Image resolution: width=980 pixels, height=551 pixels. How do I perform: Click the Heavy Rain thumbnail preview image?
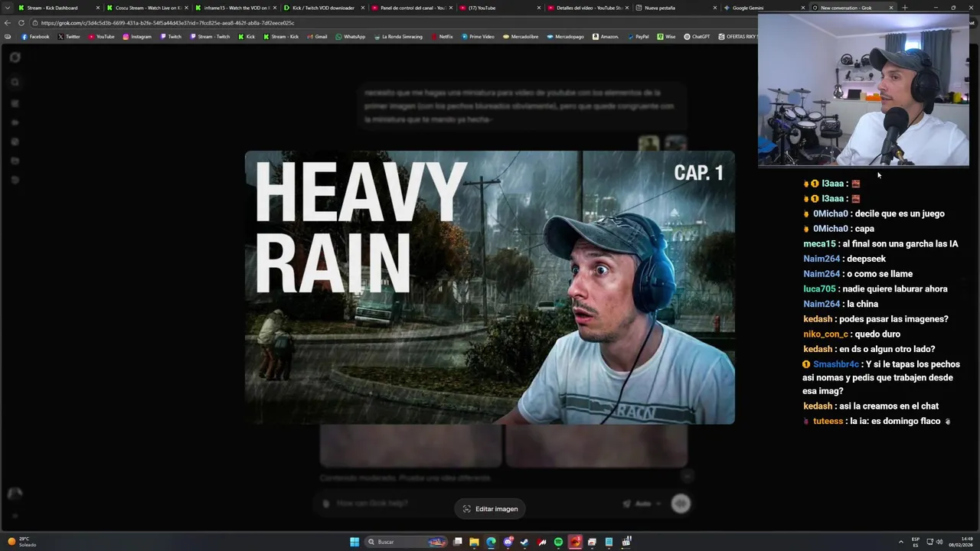[x=489, y=287]
